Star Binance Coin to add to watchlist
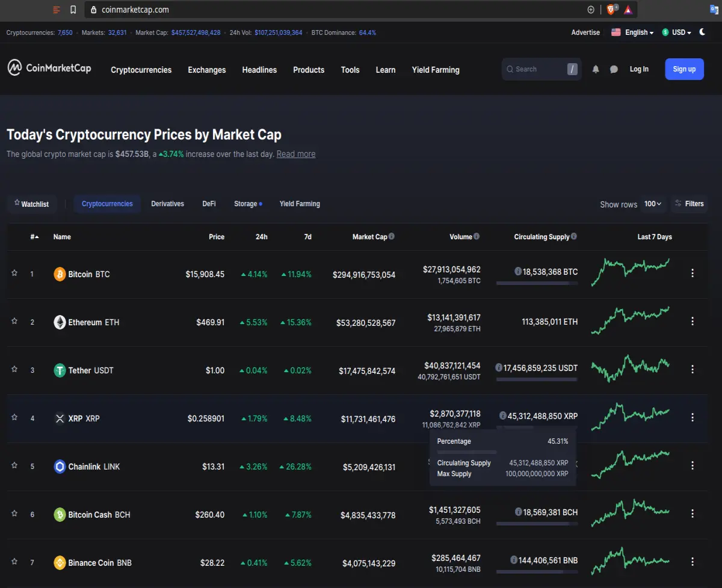 click(14, 562)
